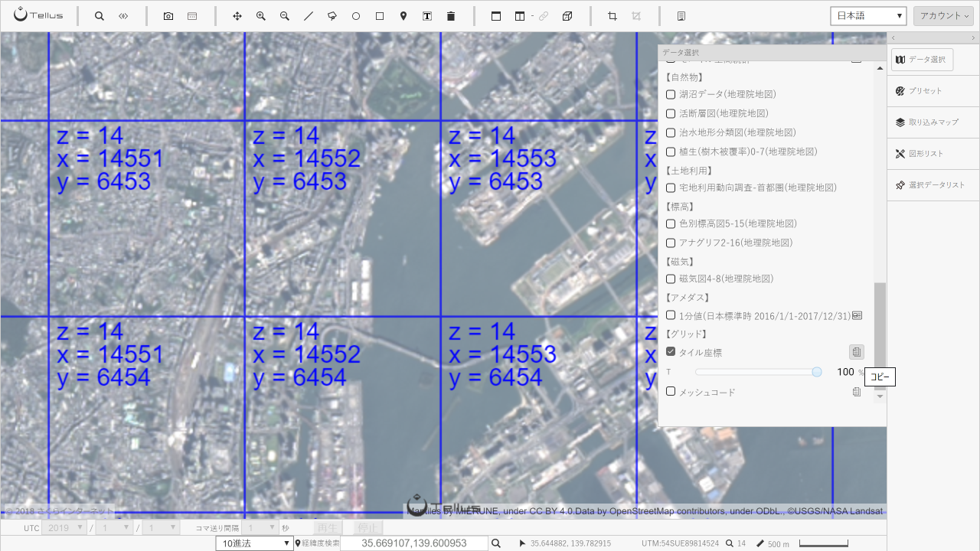Select the line drawing tool
The image size is (980, 551).
(x=309, y=16)
